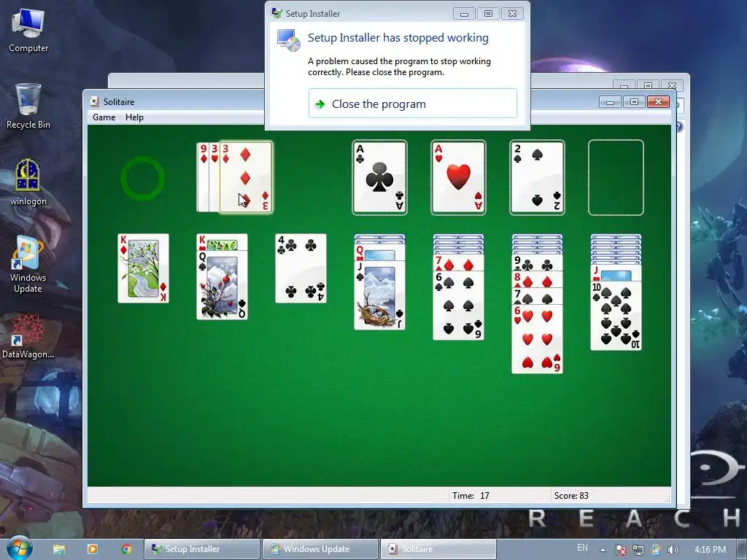Select the 6 of hearts tableau card

click(x=537, y=338)
